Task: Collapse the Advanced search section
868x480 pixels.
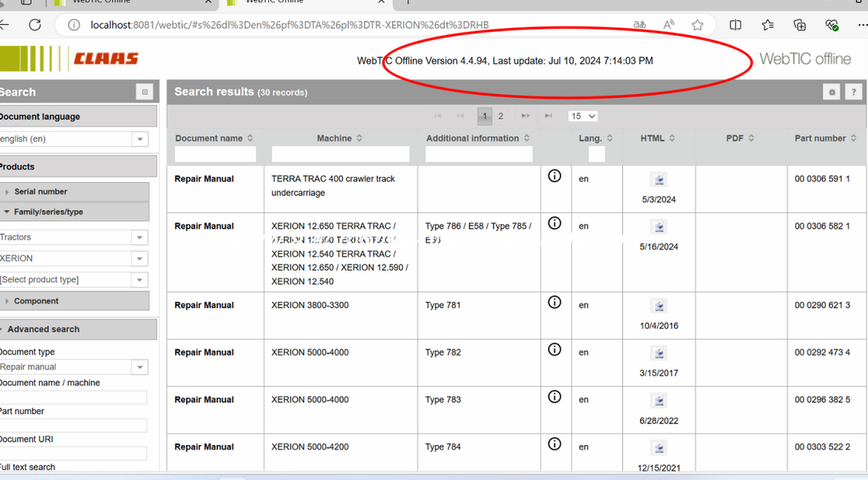Action: (x=43, y=330)
